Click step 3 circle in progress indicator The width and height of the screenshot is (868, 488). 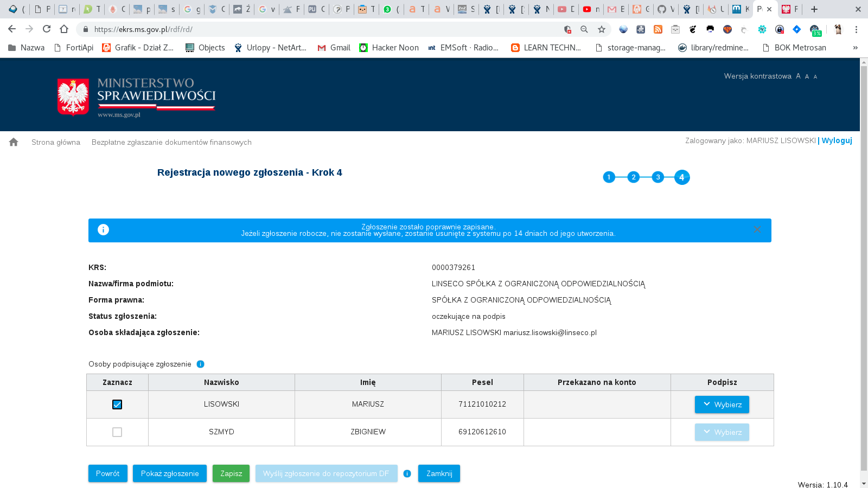tap(658, 177)
